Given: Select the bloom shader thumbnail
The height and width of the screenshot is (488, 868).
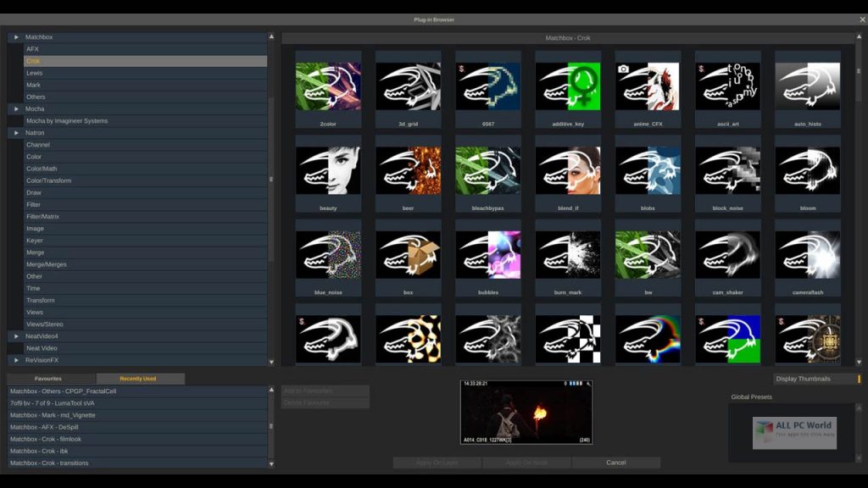Looking at the screenshot, I should [808, 170].
